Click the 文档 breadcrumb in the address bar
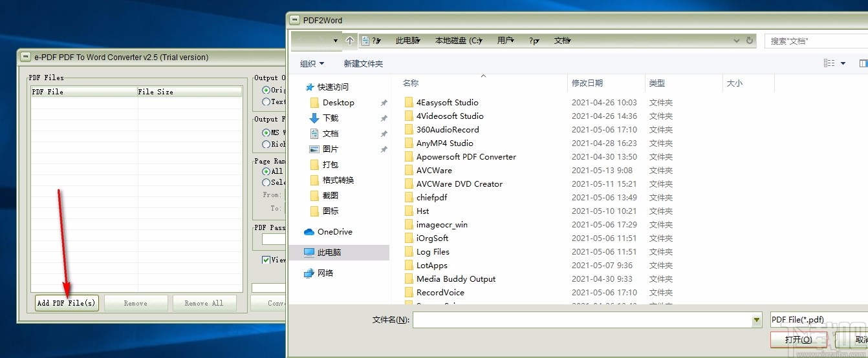The width and height of the screenshot is (868, 358). [562, 40]
